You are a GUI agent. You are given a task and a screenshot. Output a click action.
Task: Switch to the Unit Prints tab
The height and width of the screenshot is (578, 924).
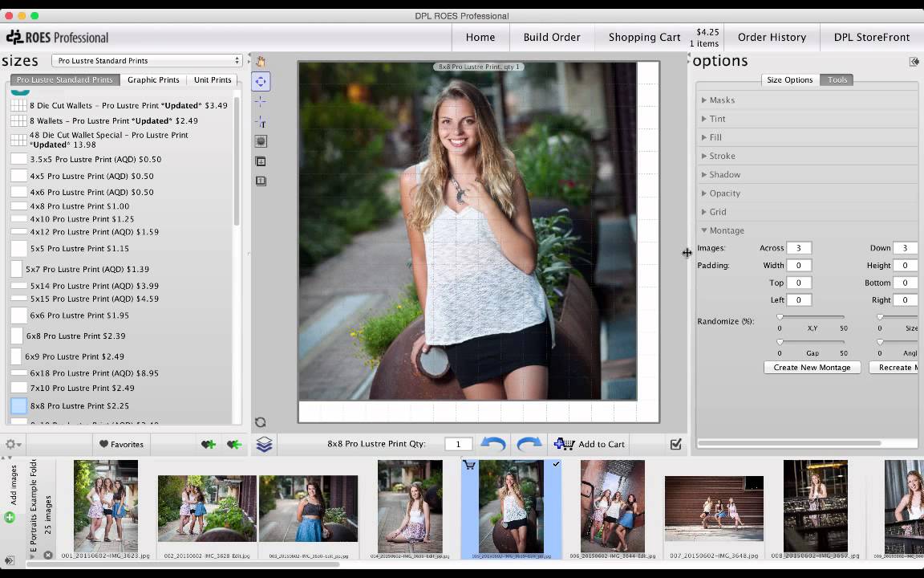tap(213, 79)
